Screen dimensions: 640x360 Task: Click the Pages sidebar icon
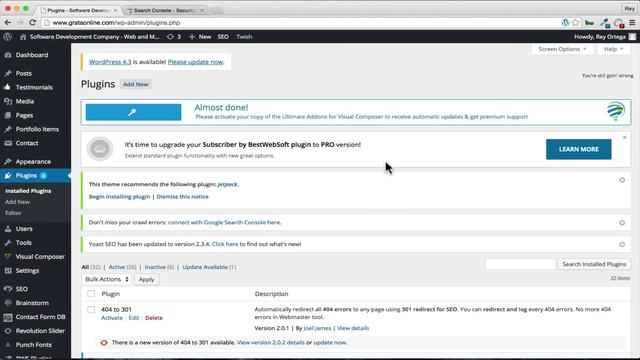click(x=8, y=115)
